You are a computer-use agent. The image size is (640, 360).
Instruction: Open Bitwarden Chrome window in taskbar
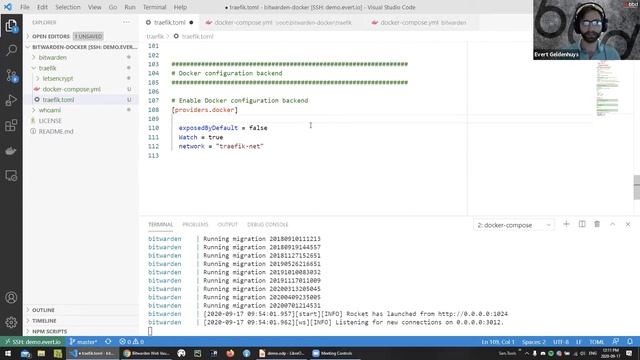point(147,353)
